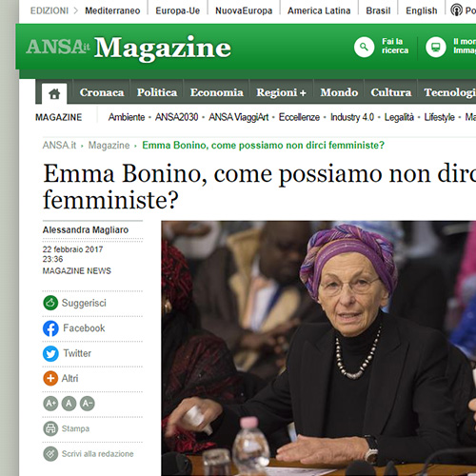This screenshot has width=476, height=476.
Task: Switch to the English edition
Action: (422, 10)
